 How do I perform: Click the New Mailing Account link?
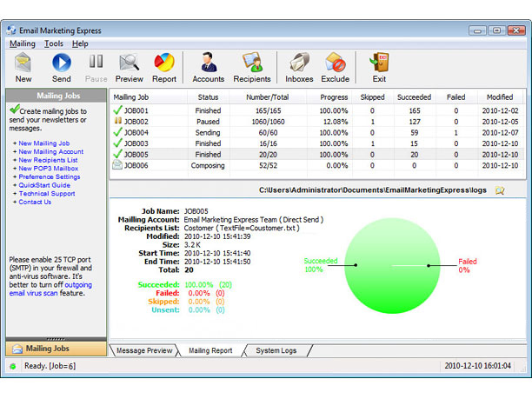[51, 151]
